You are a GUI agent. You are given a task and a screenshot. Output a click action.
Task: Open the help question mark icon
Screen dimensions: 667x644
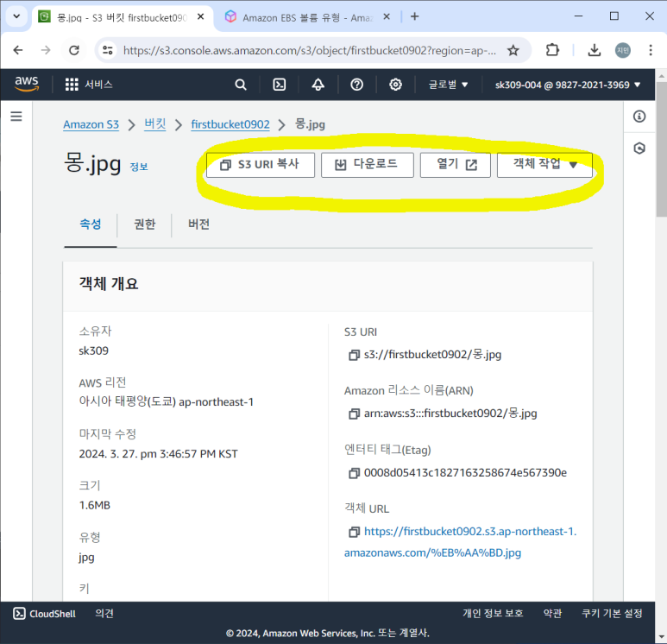(x=356, y=85)
